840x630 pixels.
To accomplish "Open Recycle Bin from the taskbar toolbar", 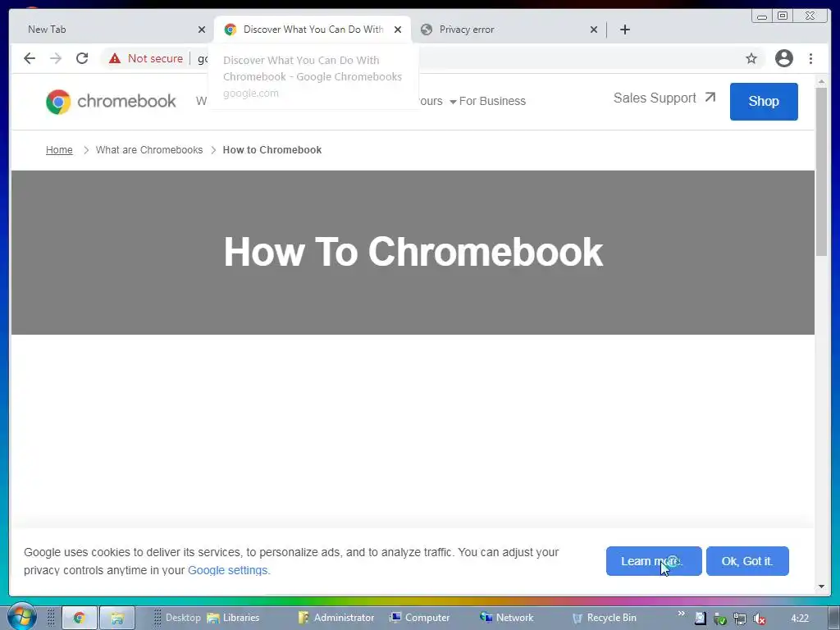I will click(605, 618).
